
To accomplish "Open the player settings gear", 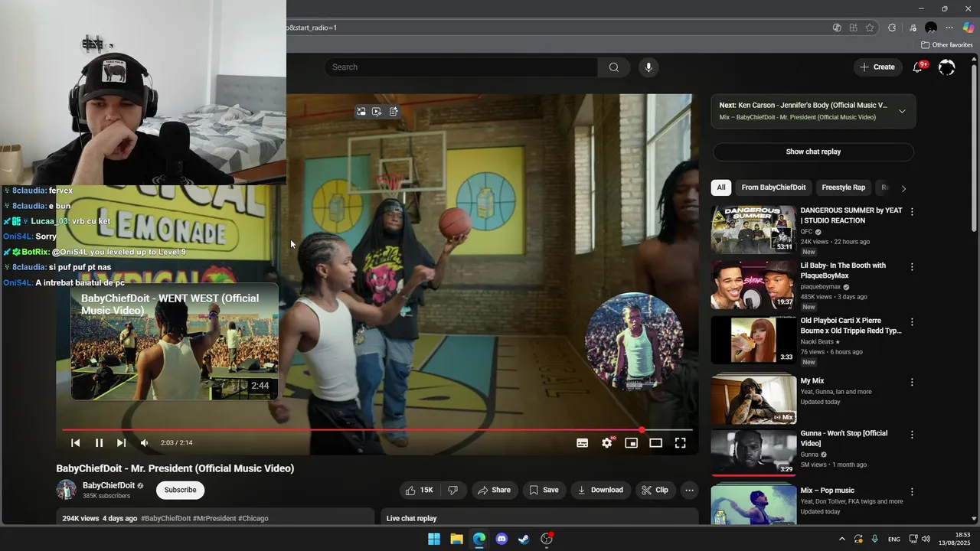I will click(607, 443).
